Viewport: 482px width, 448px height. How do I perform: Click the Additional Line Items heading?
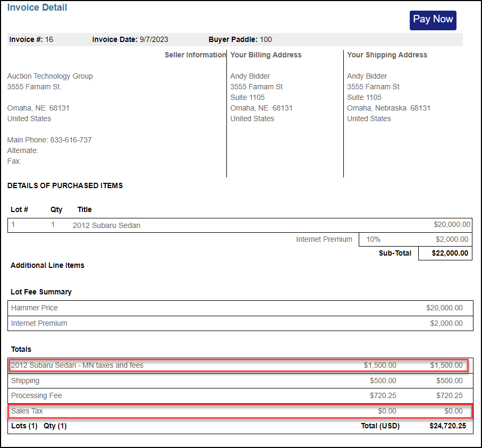coord(47,265)
